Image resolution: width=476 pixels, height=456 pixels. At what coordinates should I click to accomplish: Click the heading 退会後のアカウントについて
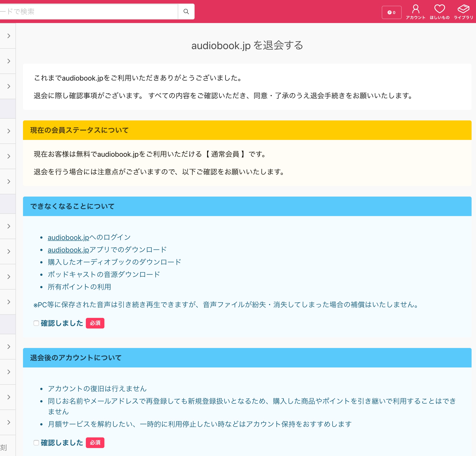pos(75,357)
